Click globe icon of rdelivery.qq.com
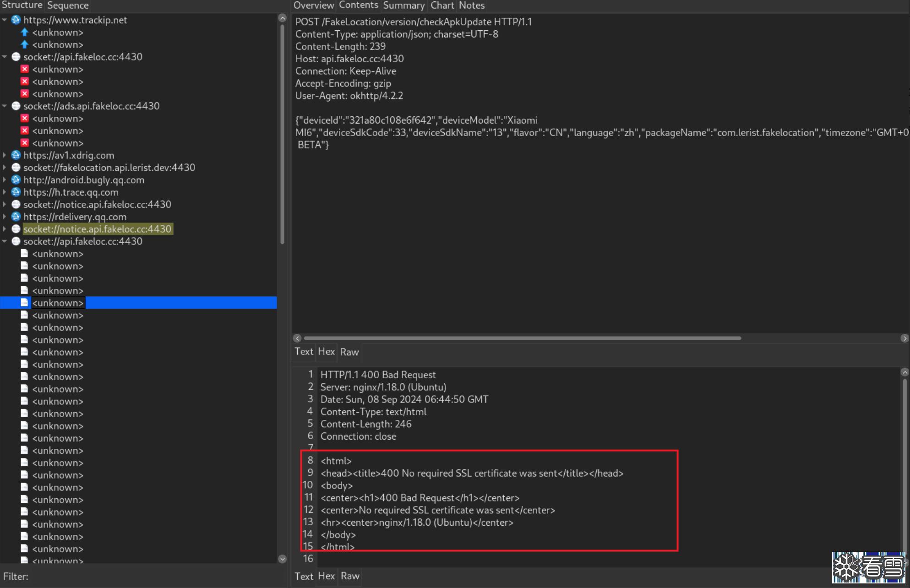The height and width of the screenshot is (588, 910). coord(16,217)
